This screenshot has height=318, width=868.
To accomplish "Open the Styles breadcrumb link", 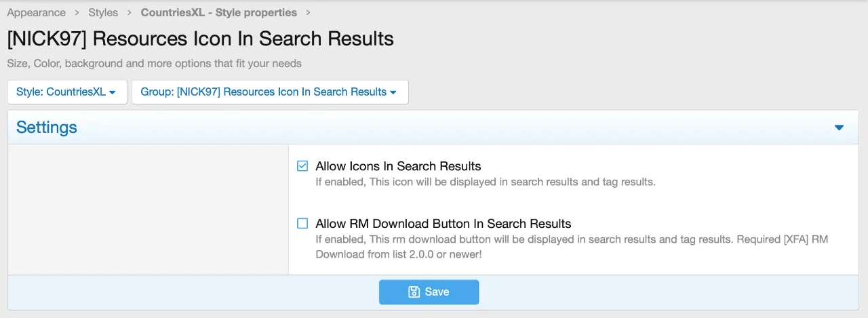I will (103, 13).
